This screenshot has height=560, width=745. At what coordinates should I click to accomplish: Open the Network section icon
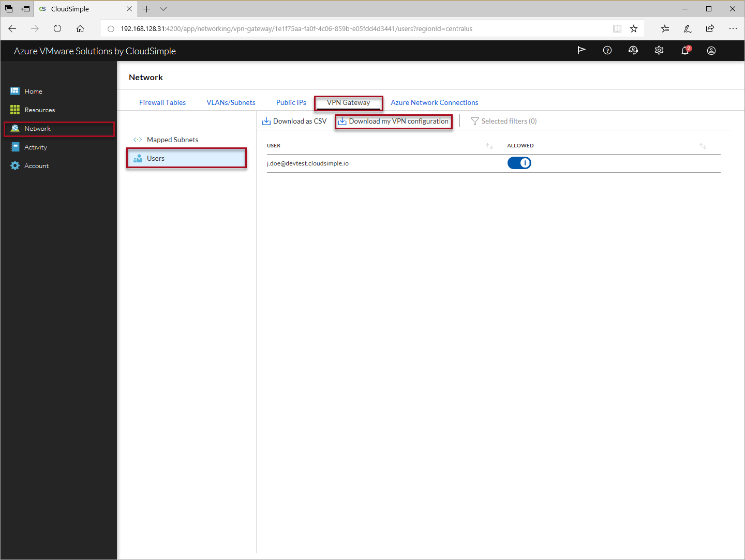[15, 128]
